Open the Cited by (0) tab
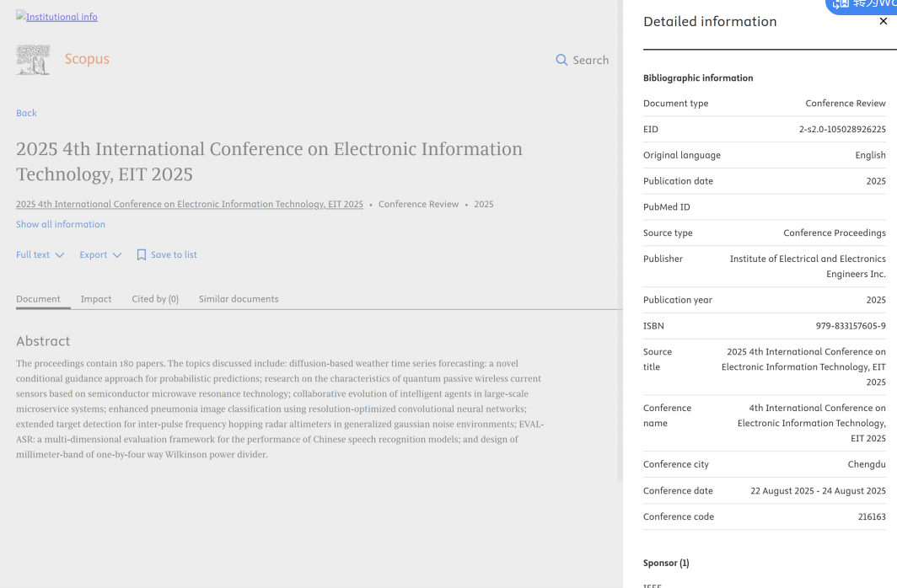 (x=155, y=299)
